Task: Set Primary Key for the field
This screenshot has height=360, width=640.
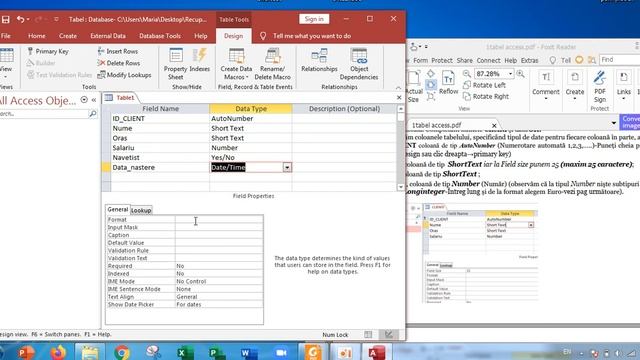Action: (x=48, y=51)
